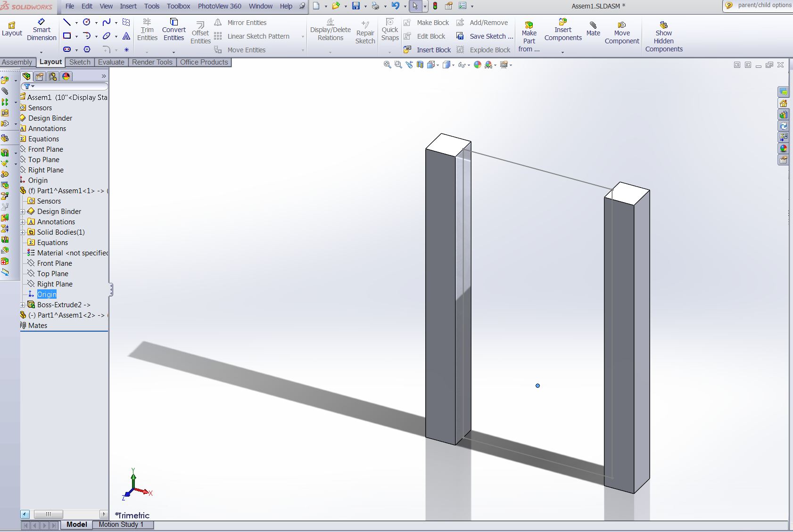The width and height of the screenshot is (793, 532).
Task: Open the PhotoView 360 menu
Action: (219, 6)
